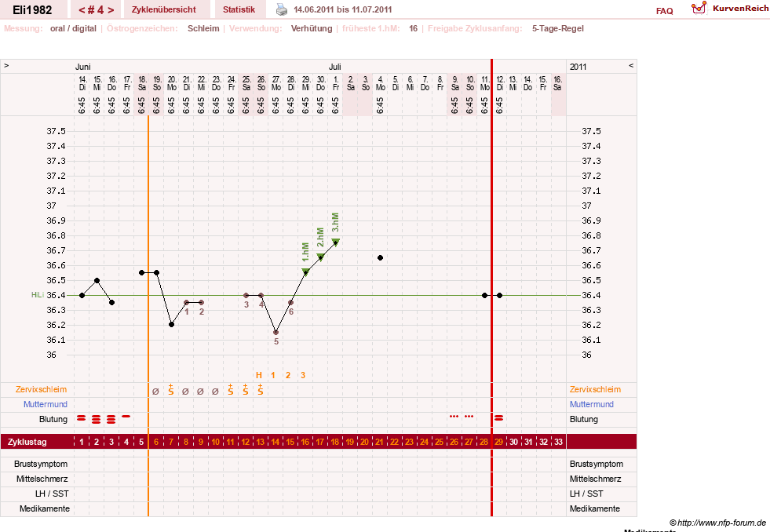Viewport: 770px width, 532px height.
Task: Go to next cycle with > arrow
Action: (x=111, y=10)
